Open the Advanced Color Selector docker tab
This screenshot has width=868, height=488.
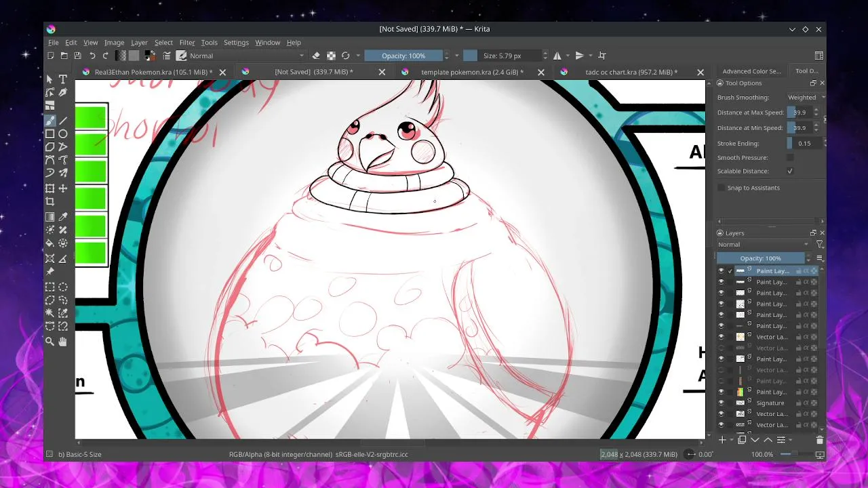click(x=751, y=71)
